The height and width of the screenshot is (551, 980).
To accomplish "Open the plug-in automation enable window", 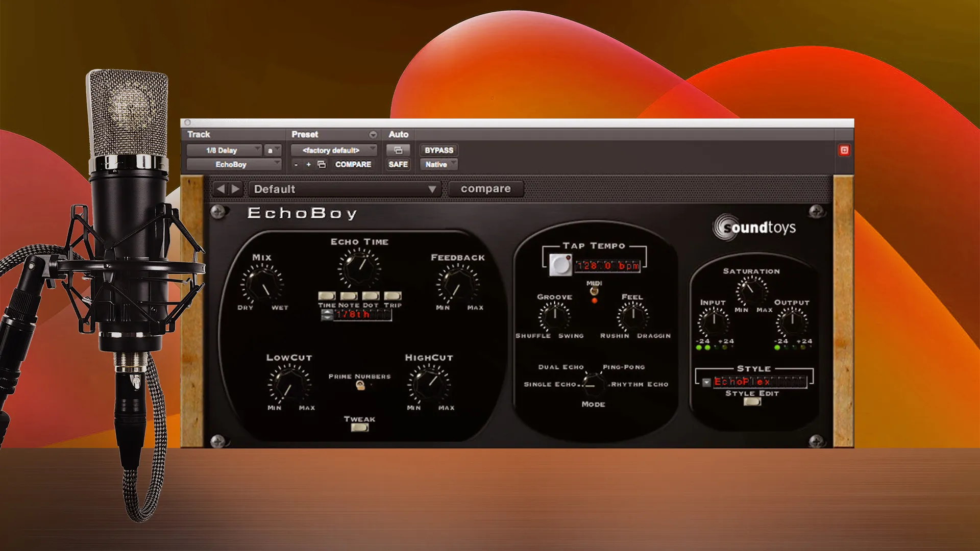I will click(x=398, y=151).
